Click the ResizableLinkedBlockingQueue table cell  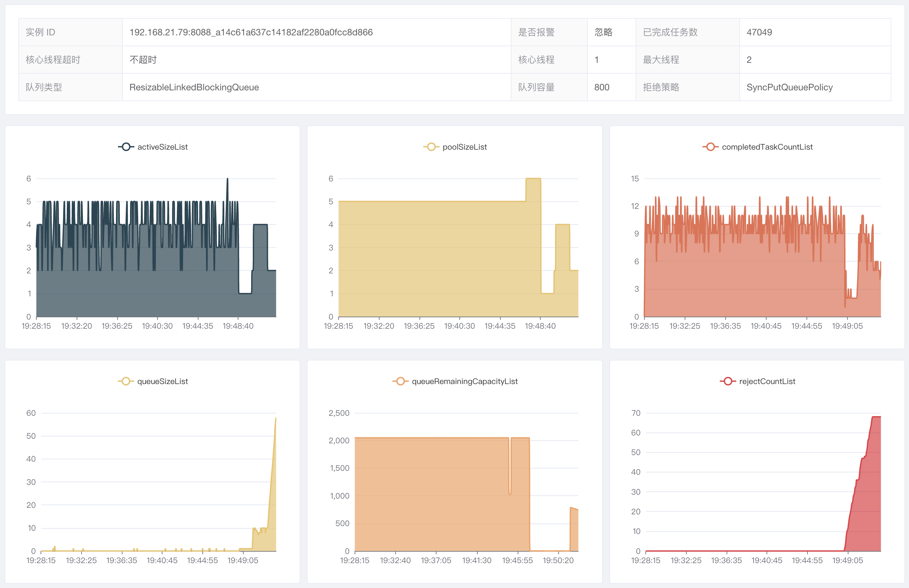317,87
